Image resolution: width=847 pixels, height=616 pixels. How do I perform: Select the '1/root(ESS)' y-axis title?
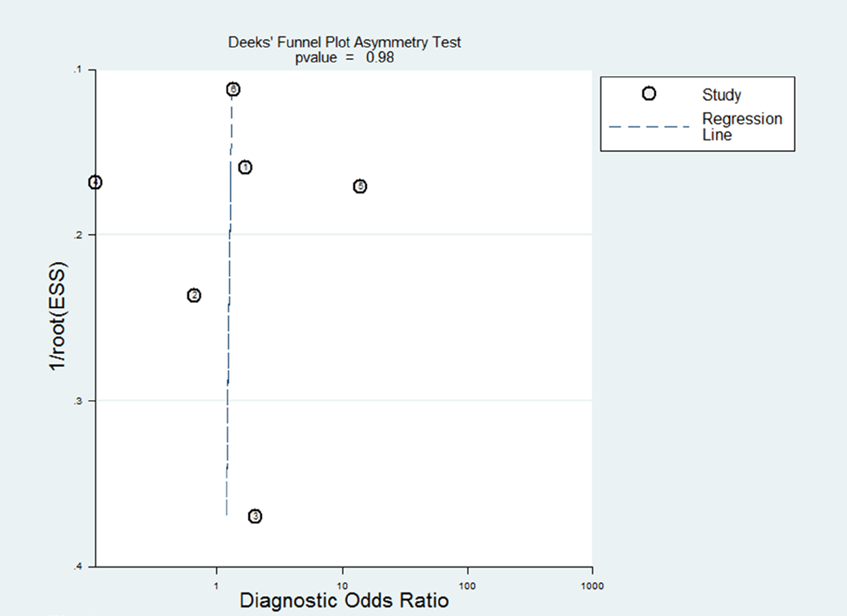tap(58, 317)
